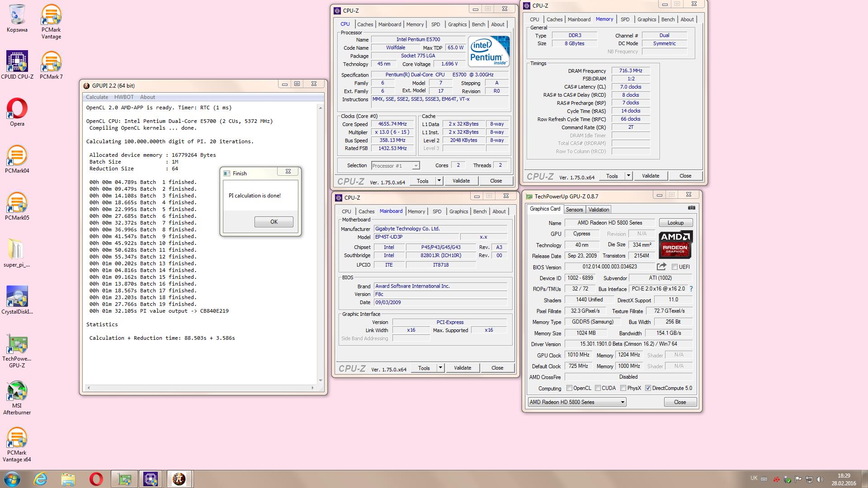The width and height of the screenshot is (868, 488).
Task: Open the Sensors tab in GPU-Z
Action: (x=574, y=210)
